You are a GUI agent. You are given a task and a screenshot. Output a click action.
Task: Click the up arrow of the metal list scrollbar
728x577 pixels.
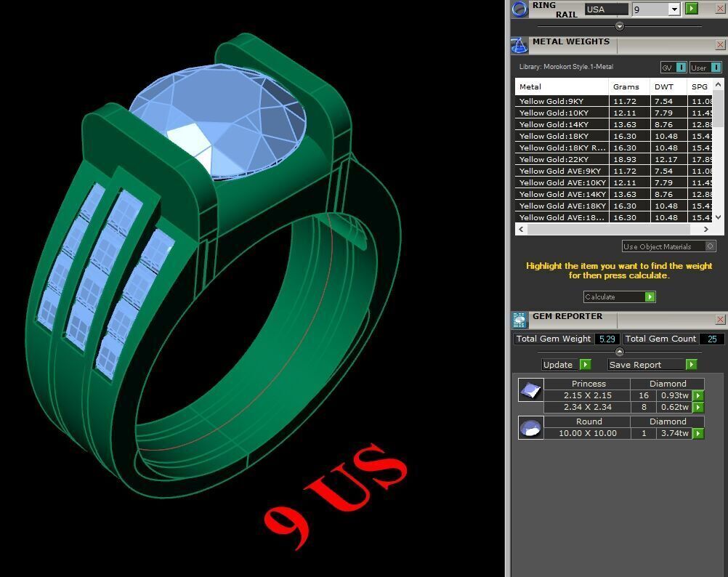point(719,84)
